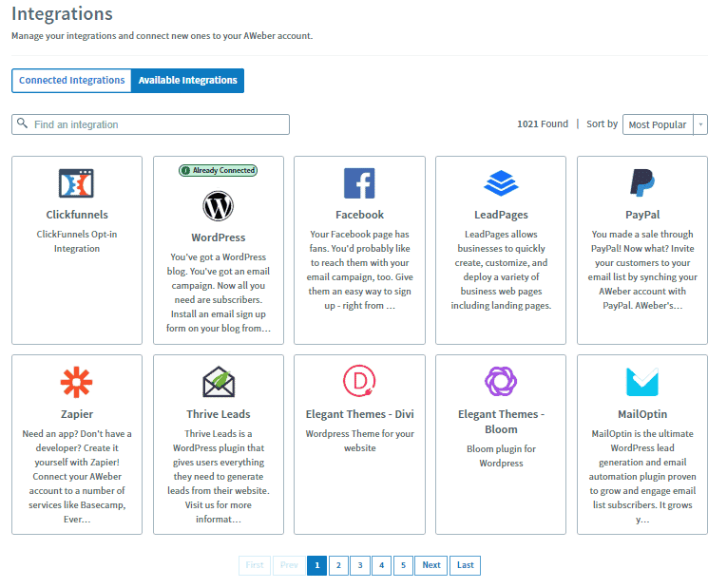Image resolution: width=727 pixels, height=588 pixels.
Task: Open the PayPal integration title
Action: [642, 215]
